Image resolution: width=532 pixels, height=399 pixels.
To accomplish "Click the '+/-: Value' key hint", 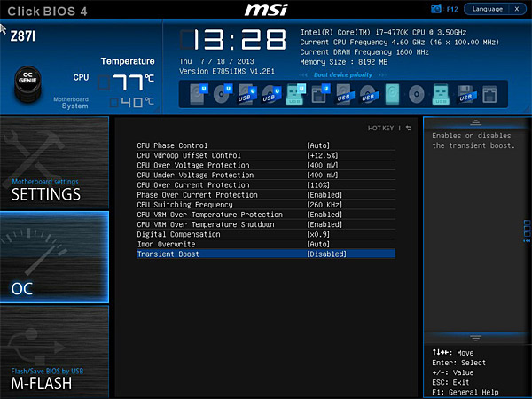I will tap(452, 372).
